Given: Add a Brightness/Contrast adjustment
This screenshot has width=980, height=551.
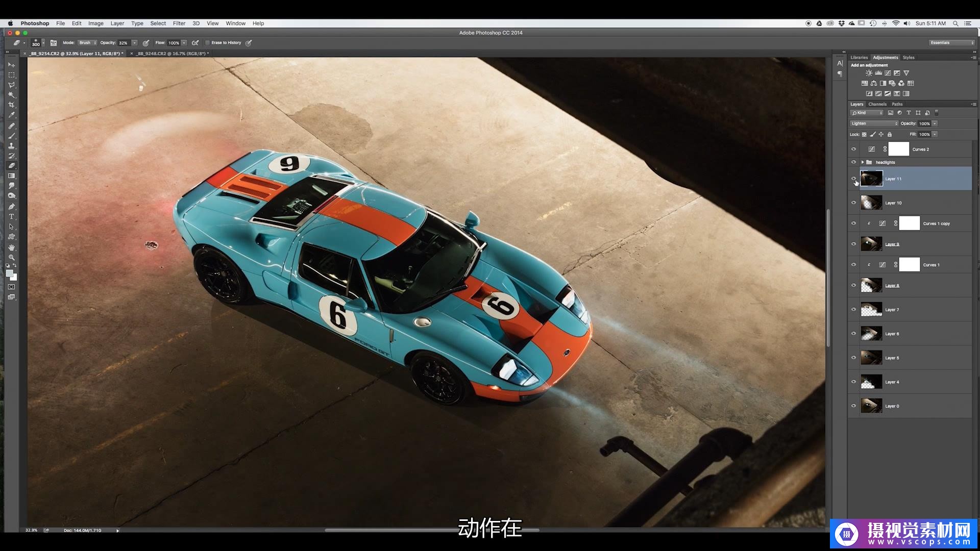Looking at the screenshot, I should tap(869, 73).
